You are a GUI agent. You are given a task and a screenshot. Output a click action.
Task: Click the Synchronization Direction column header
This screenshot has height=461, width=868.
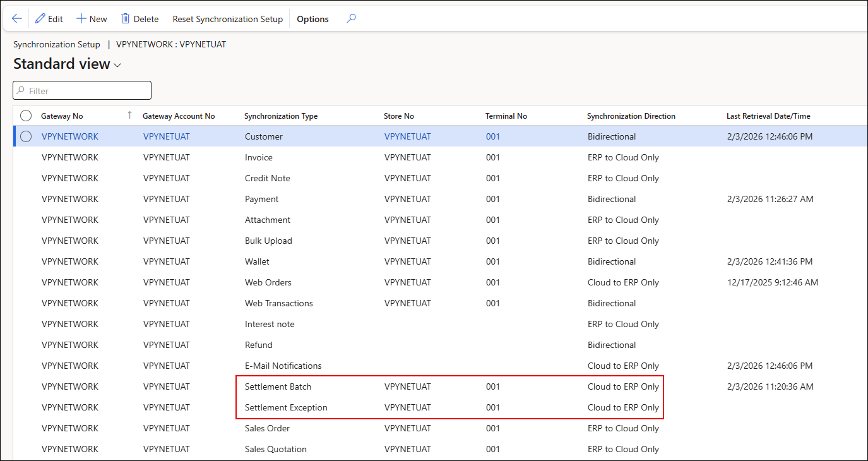(631, 116)
